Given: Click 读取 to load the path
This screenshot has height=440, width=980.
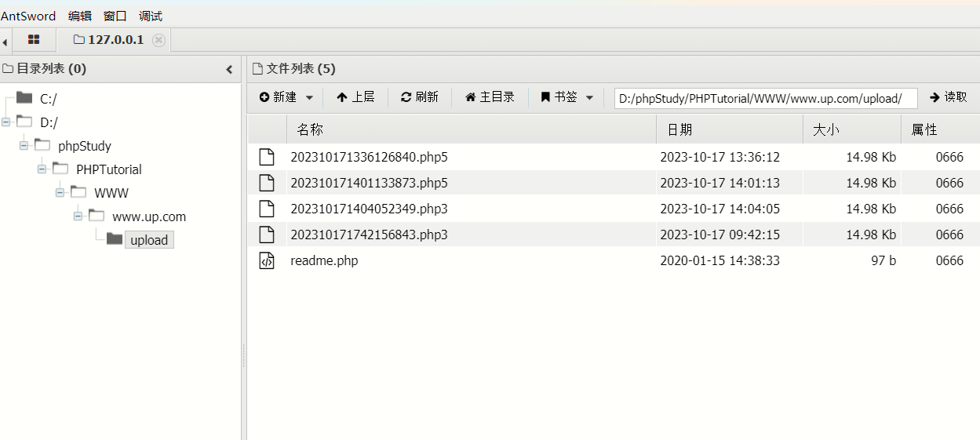Looking at the screenshot, I should coord(949,97).
